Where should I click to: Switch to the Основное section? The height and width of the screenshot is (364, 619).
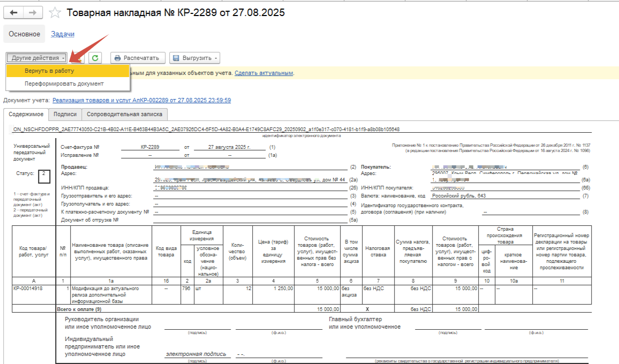click(24, 34)
